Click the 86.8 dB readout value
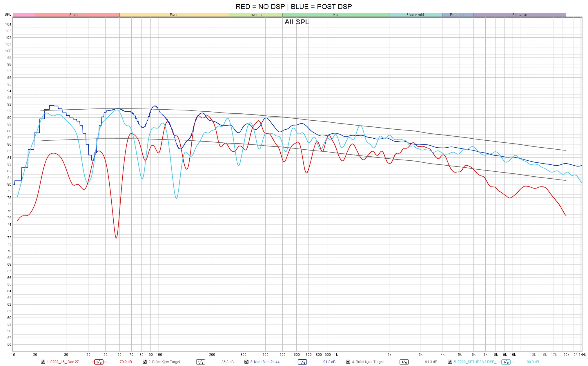Image resolution: width=588 pixels, height=366 pixels. click(228, 362)
